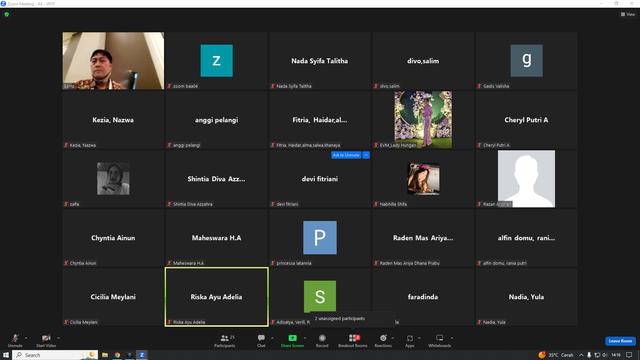Click highlighted Riska Ayu Adelia tile
This screenshot has width=640, height=360.
point(217,297)
